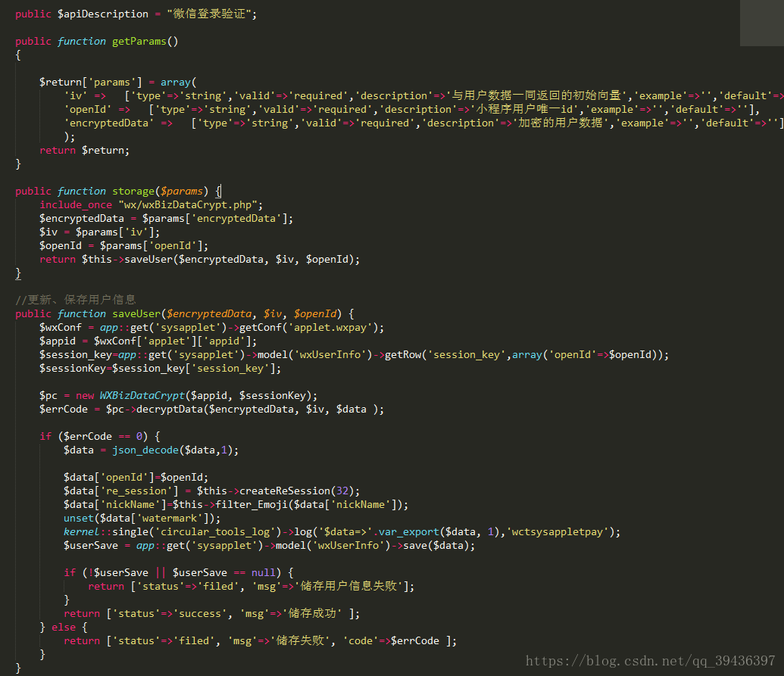Click the comment //更新、保存用户信息
784x676 pixels.
[x=76, y=300]
